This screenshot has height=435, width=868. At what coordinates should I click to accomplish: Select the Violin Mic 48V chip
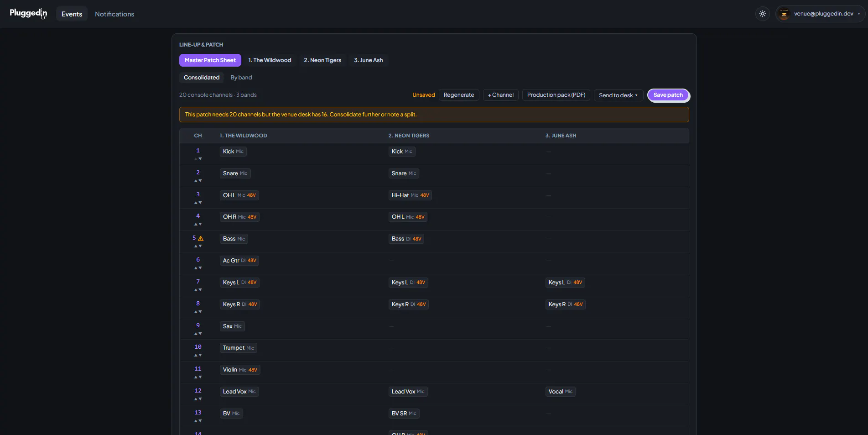240,370
